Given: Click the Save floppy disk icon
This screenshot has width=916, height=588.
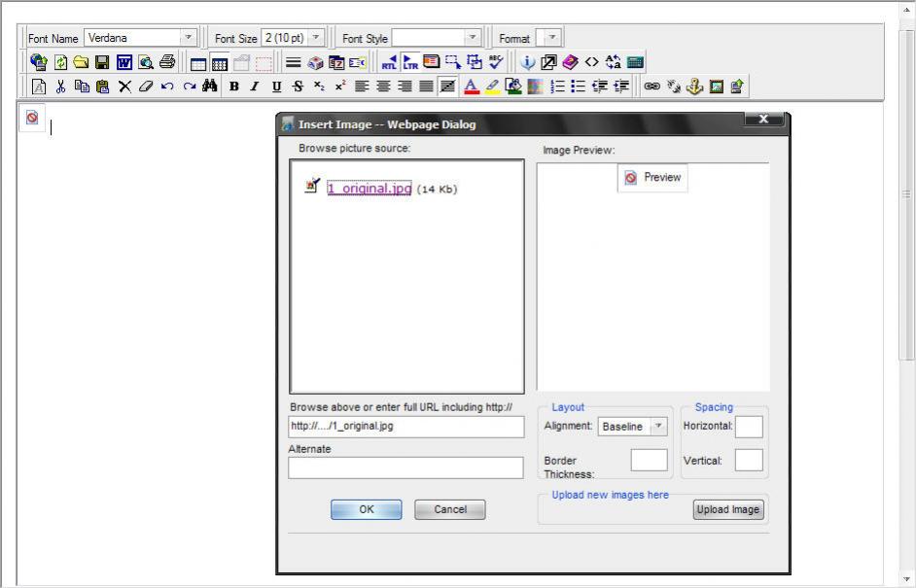Looking at the screenshot, I should [x=102, y=62].
